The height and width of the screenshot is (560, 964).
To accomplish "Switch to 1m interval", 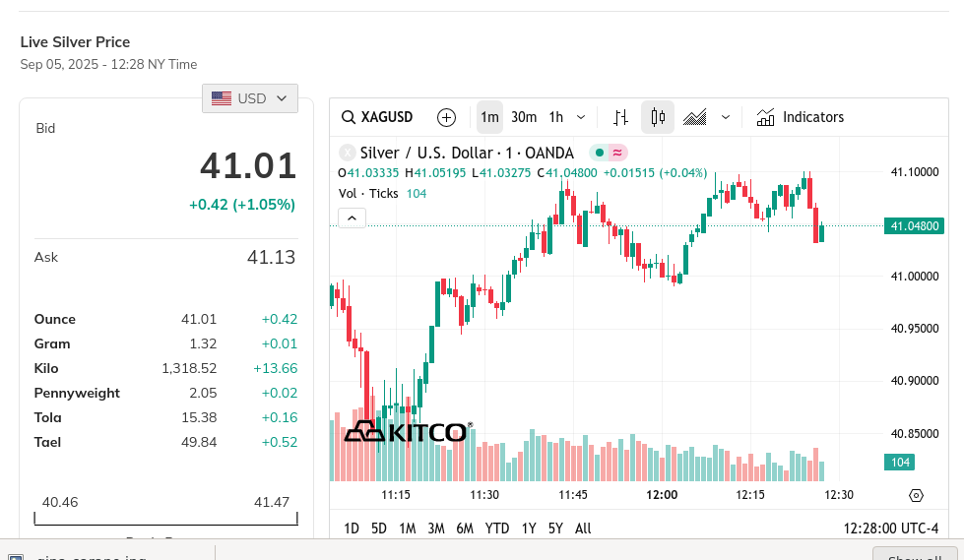I will [x=489, y=117].
